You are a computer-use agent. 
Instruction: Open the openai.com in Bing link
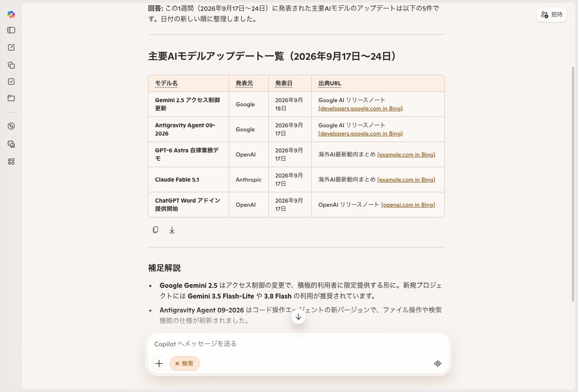pyautogui.click(x=408, y=205)
